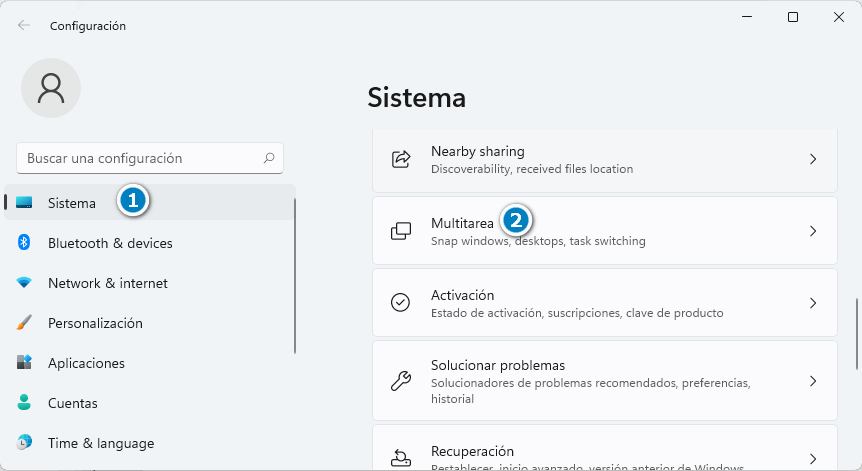Screen dimensions: 862x471
Task: Open Bluetooth & devices section
Action: tap(150, 242)
